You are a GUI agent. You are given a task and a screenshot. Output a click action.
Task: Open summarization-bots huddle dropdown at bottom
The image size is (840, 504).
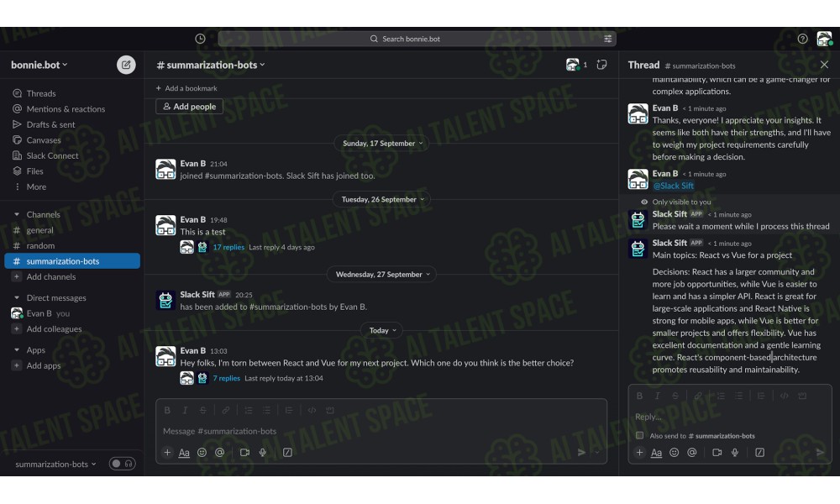55,464
